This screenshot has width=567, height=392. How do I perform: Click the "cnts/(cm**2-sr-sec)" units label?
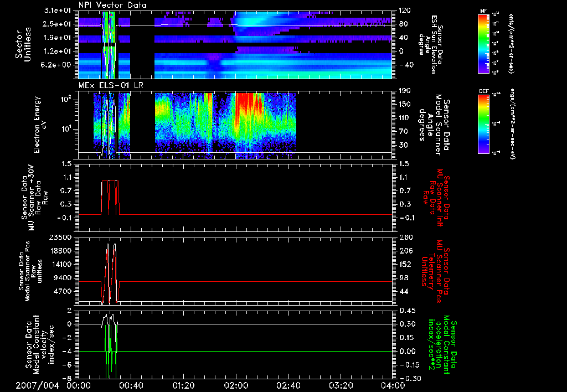pyautogui.click(x=511, y=43)
